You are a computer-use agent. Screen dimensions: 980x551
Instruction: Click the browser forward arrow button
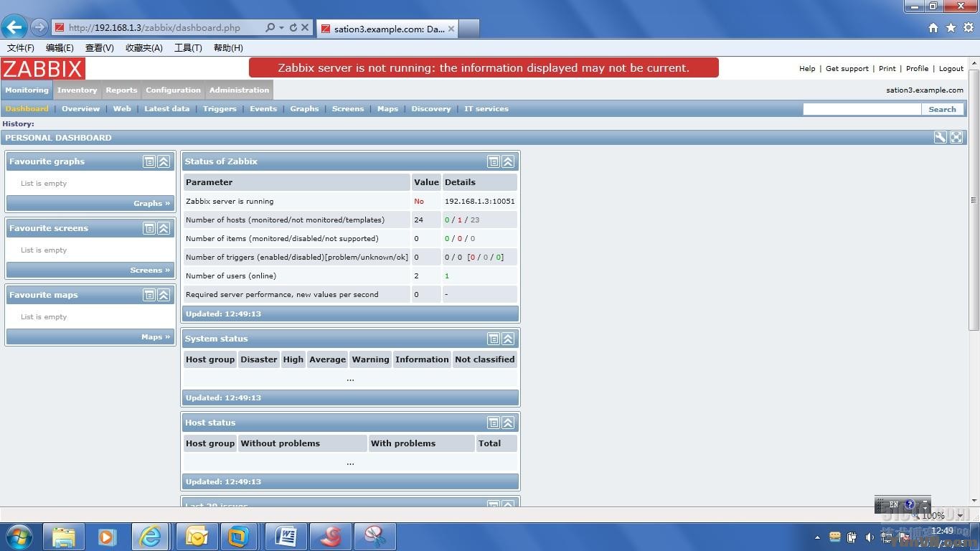pyautogui.click(x=39, y=28)
